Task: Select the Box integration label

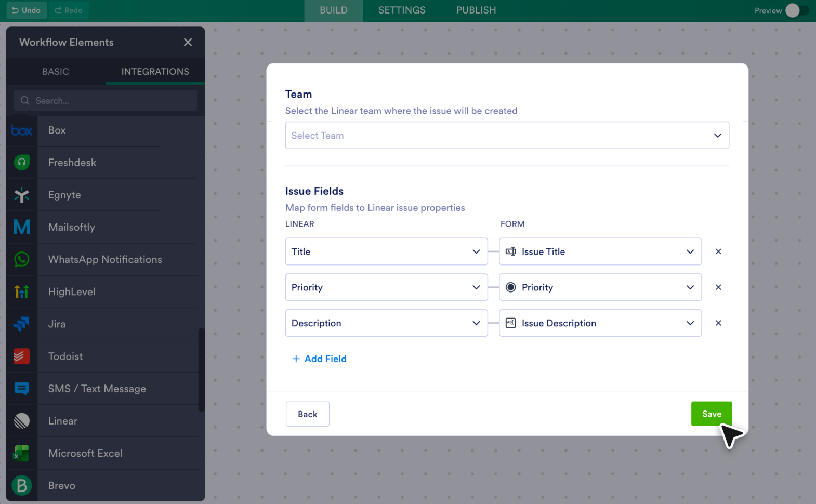Action: click(x=57, y=130)
